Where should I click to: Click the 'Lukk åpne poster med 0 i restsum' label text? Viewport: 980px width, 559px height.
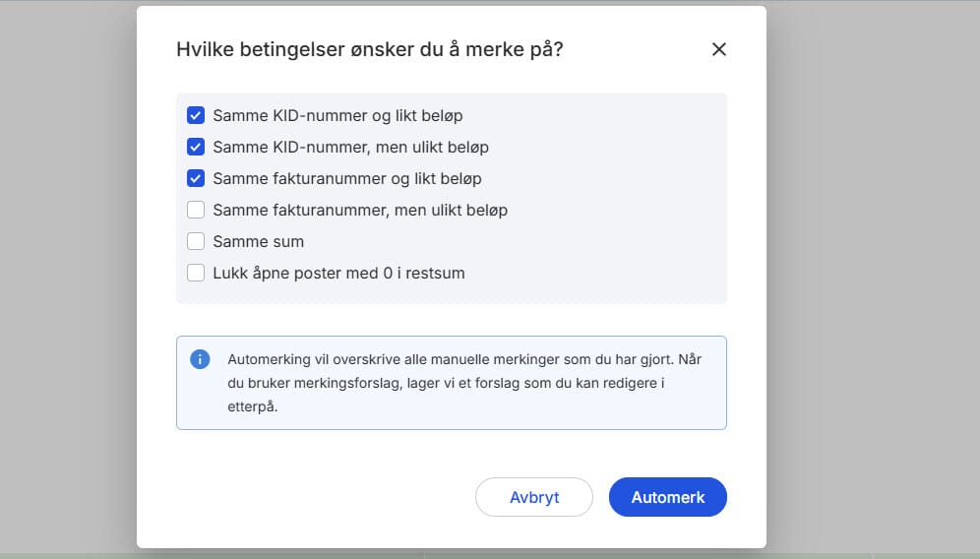tap(338, 273)
